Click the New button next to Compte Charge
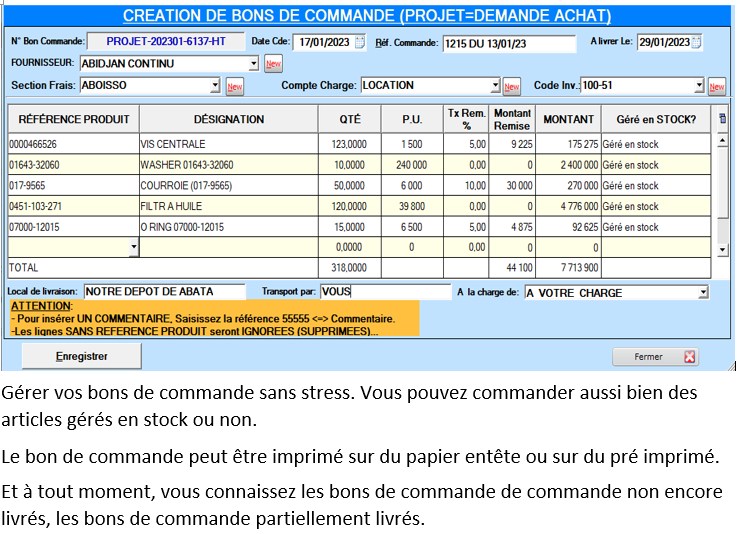The height and width of the screenshot is (534, 740). click(512, 87)
